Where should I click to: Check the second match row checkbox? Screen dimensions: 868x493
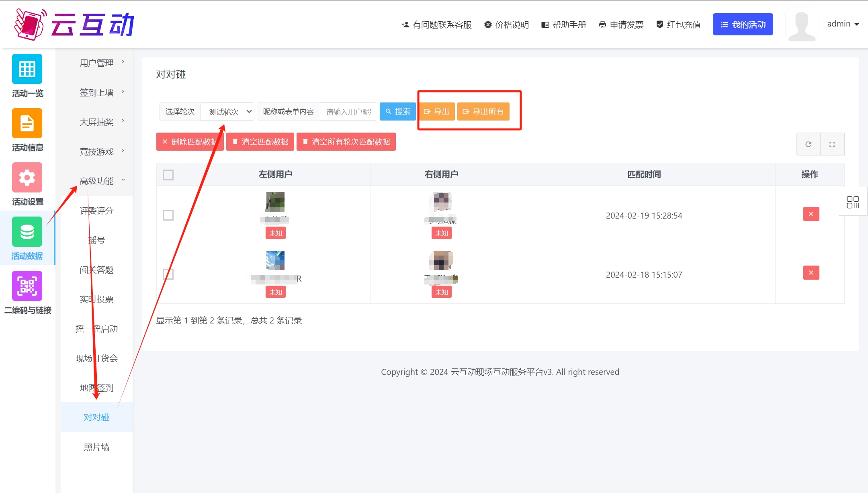pyautogui.click(x=168, y=274)
